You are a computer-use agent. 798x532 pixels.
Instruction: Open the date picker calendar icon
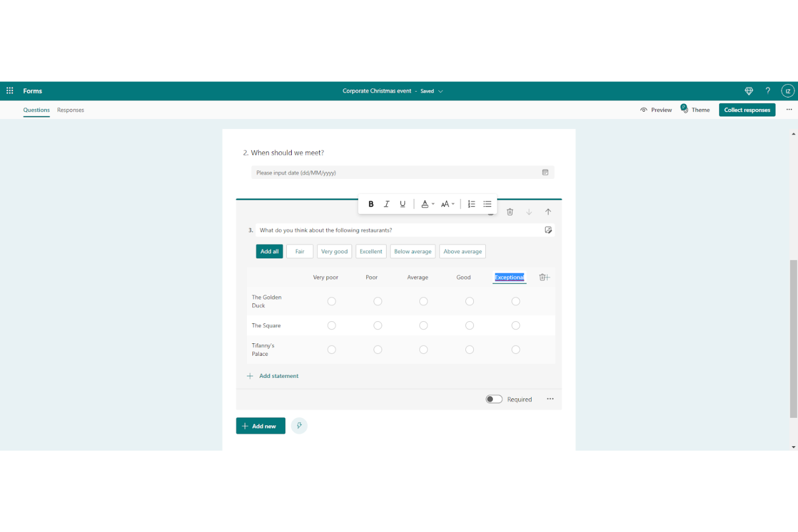[545, 172]
